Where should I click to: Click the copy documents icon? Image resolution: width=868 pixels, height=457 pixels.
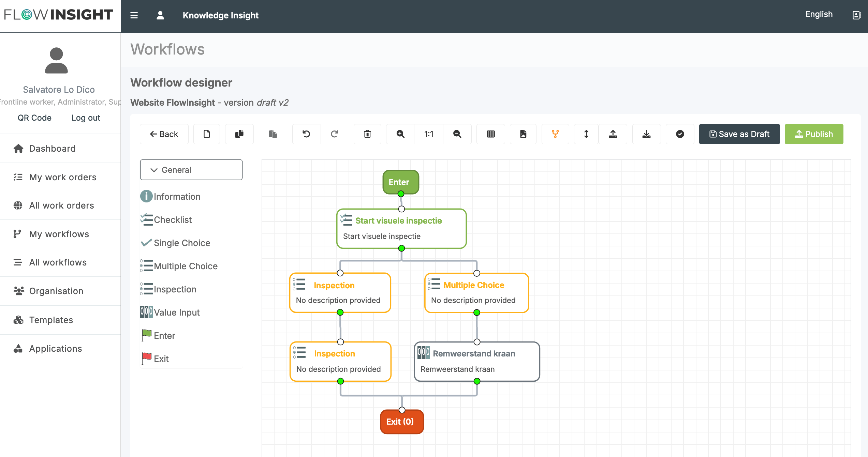tap(239, 134)
